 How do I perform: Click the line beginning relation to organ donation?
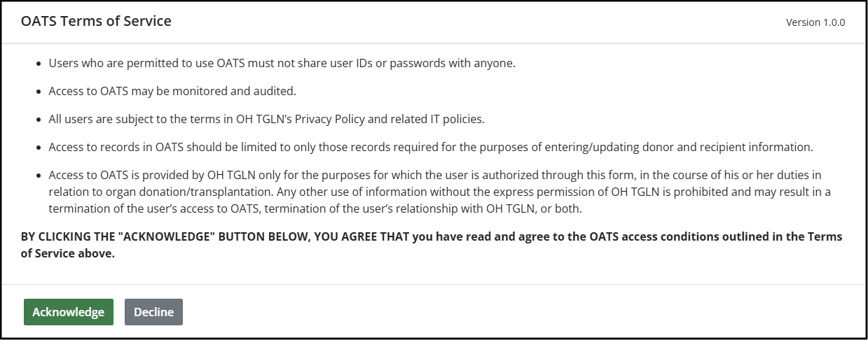coord(439,192)
